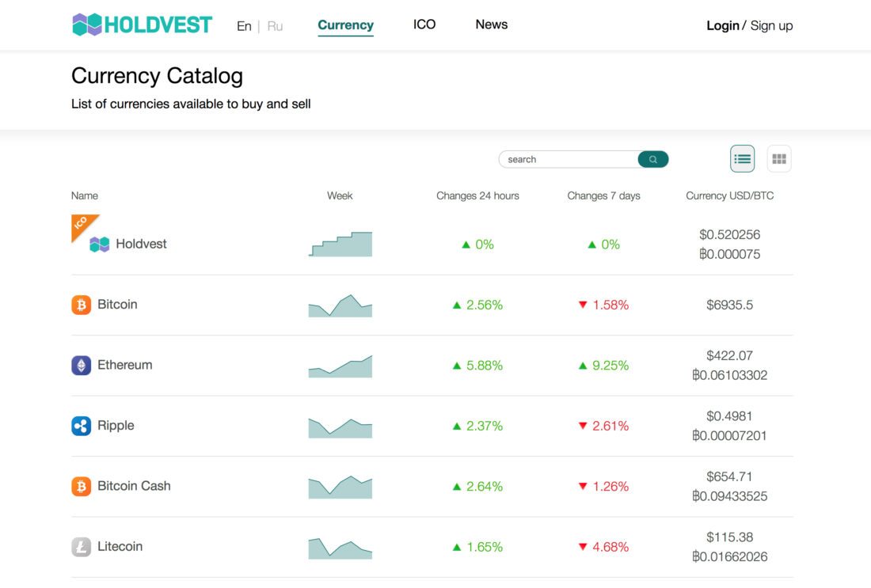Viewport: 871px width, 588px height.
Task: Open the Bitcoin Cash currency name
Action: click(x=134, y=486)
